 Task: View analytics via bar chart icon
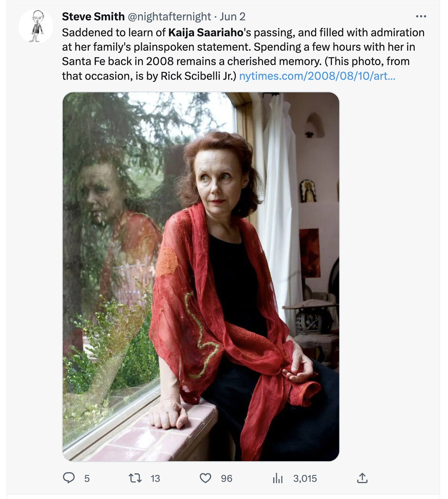[x=278, y=478]
